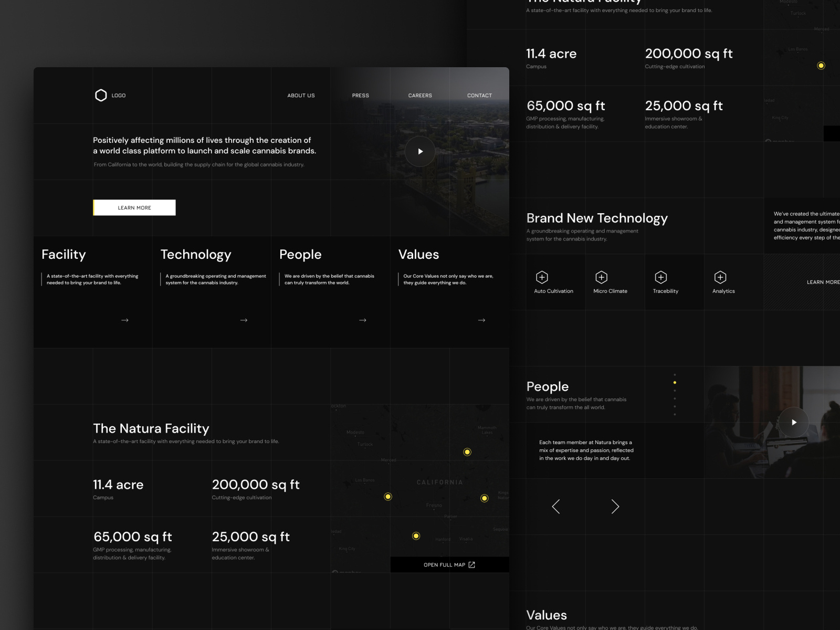Select the active yellow carousel dot

675,382
